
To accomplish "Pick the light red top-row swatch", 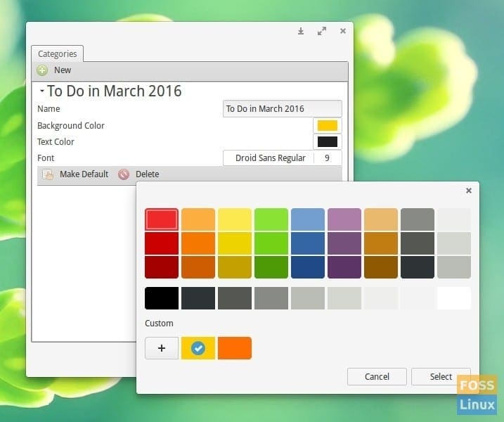I will [162, 219].
